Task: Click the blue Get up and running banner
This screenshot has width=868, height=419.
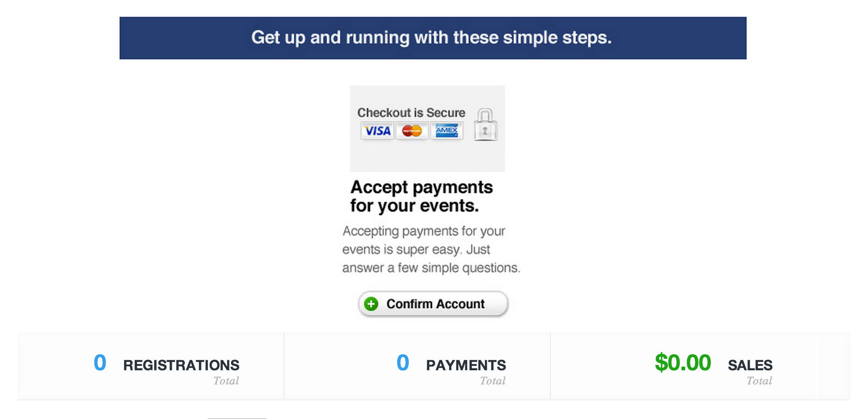Action: click(433, 38)
